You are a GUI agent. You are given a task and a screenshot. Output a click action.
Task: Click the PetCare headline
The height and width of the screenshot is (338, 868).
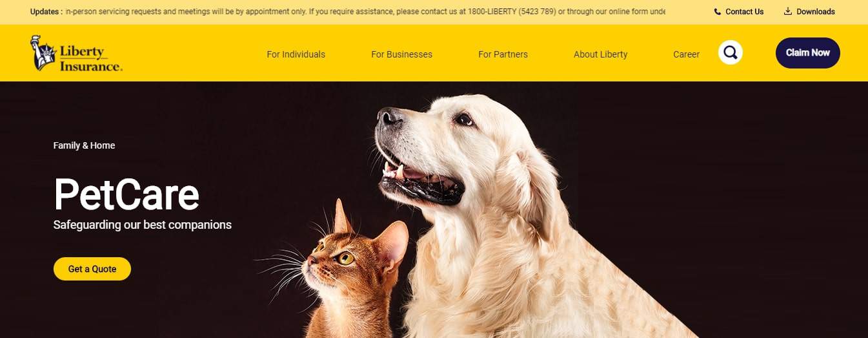click(126, 194)
